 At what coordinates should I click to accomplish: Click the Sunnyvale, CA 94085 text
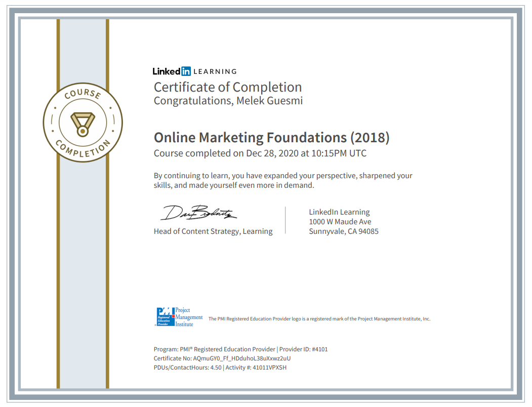coord(344,231)
